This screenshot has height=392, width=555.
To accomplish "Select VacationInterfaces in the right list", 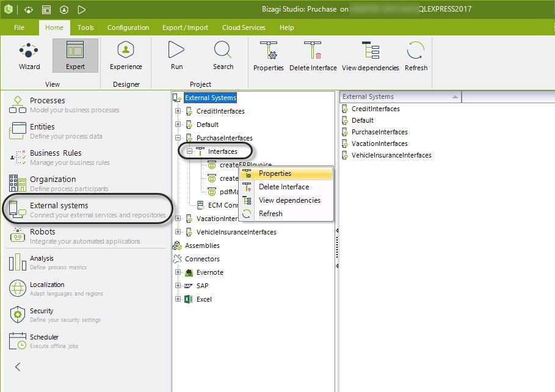I will pyautogui.click(x=379, y=143).
